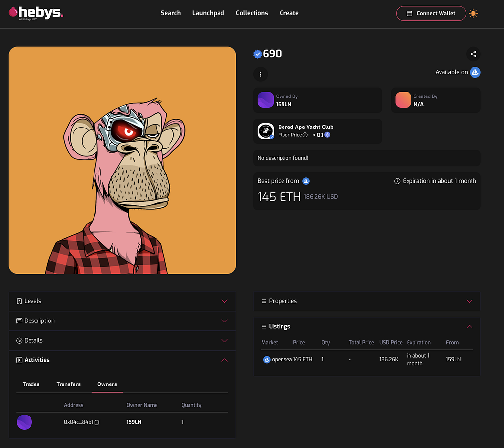Viewport: 504px width, 448px height.
Task: Click the share icon
Action: coord(473,54)
